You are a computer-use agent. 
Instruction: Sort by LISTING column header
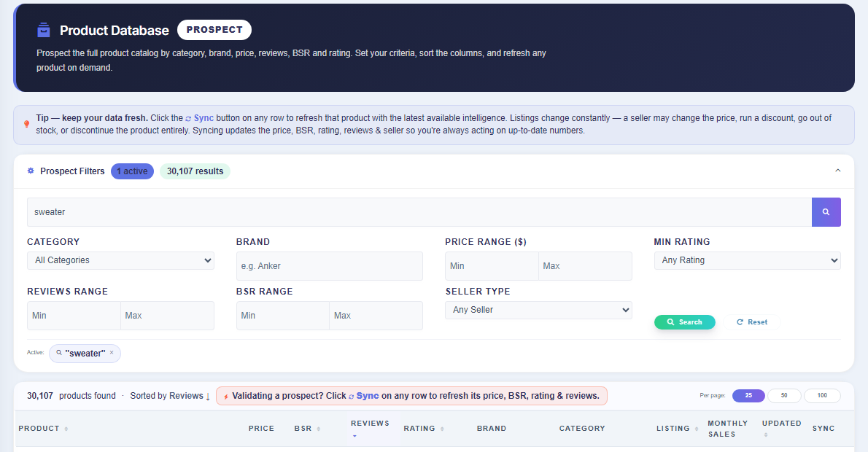tap(678, 428)
